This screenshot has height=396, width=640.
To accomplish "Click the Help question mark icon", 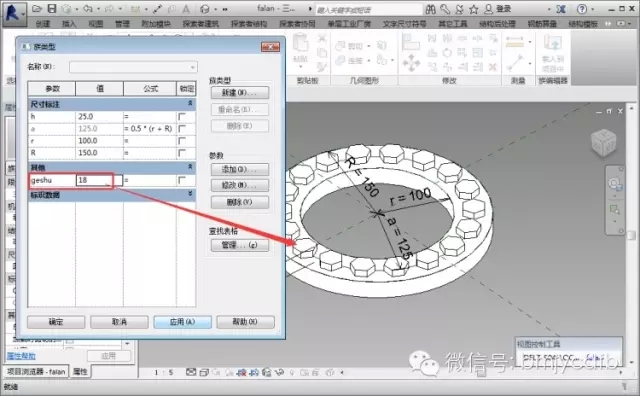I will [582, 9].
